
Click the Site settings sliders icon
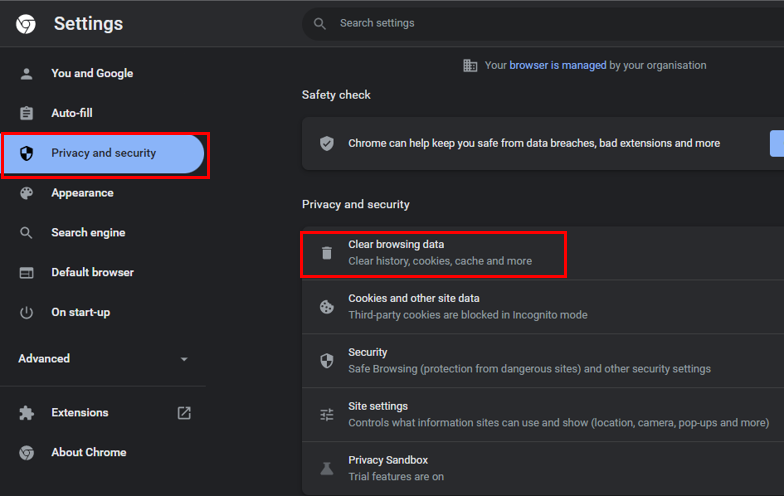click(x=326, y=415)
